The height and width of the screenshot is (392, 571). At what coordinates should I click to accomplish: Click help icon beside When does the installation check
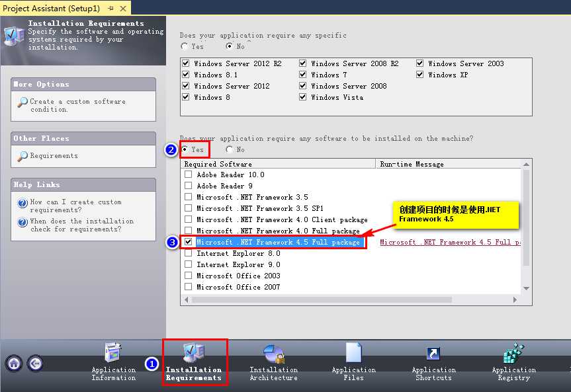[22, 222]
